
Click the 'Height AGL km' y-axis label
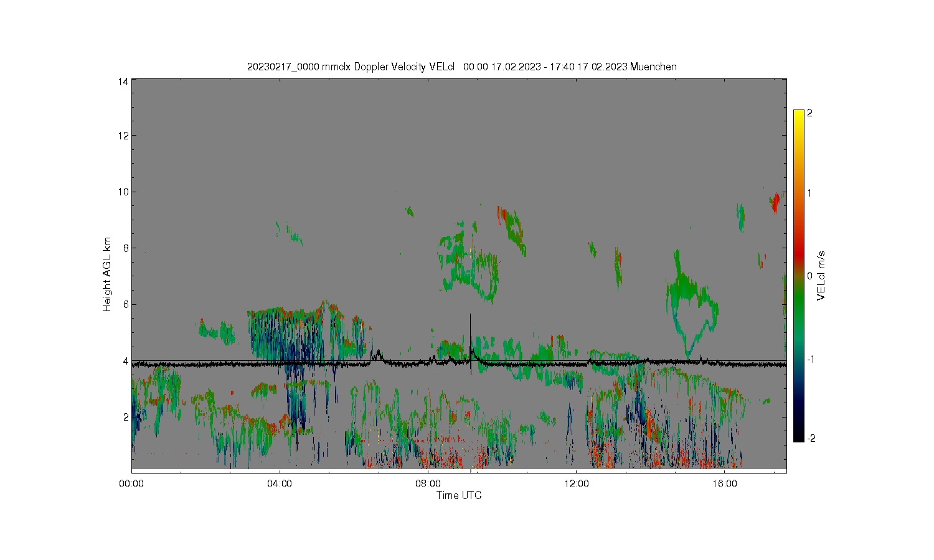coord(107,274)
